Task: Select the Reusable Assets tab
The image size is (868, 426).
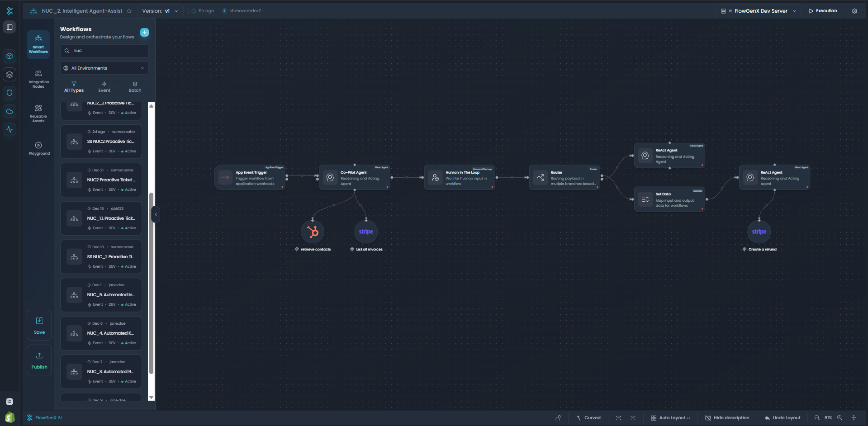Action: coord(38,114)
